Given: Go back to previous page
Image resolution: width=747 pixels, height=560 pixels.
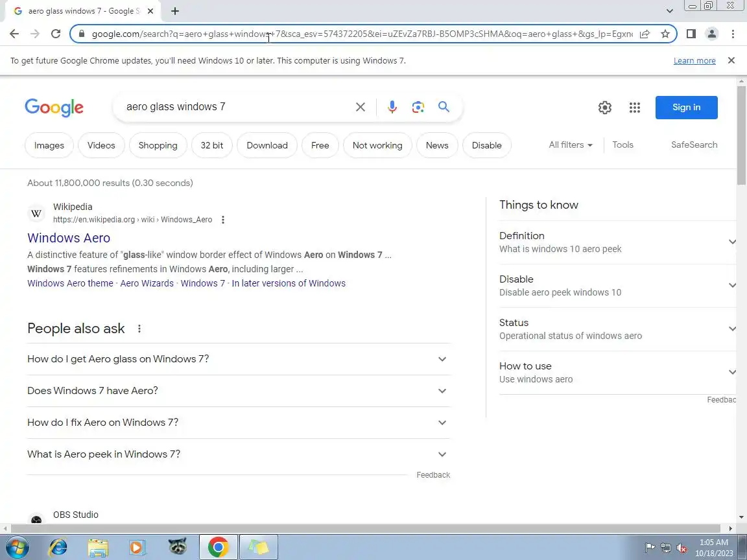Looking at the screenshot, I should click(14, 34).
